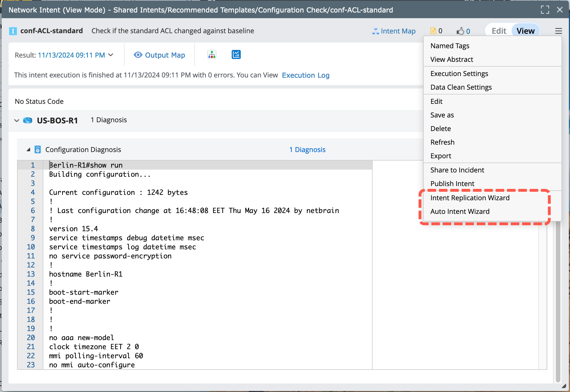Click the vertical scrollbar on the right

click(x=558, y=301)
